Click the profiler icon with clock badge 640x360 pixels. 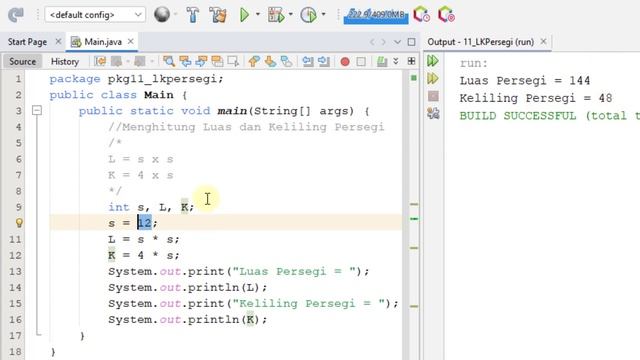tap(421, 15)
